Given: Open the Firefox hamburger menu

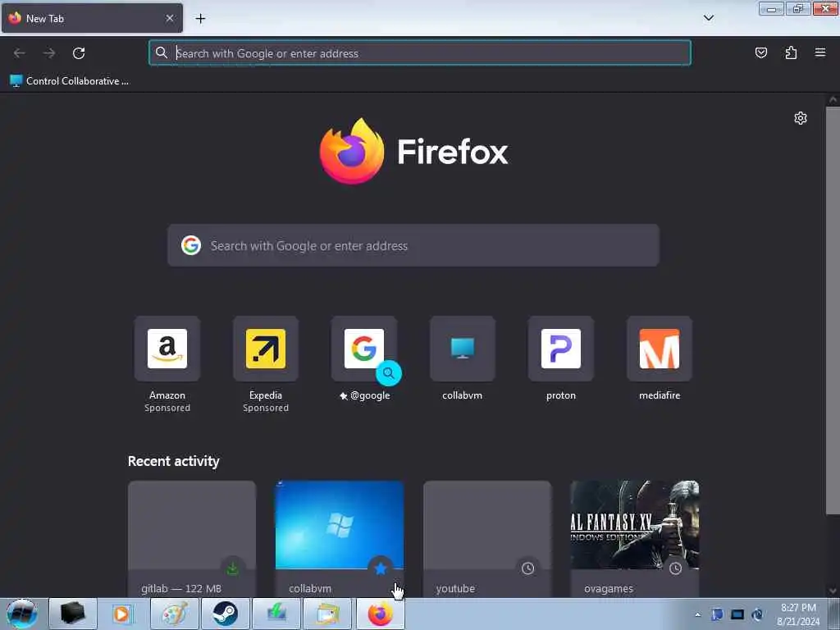Looking at the screenshot, I should tap(820, 52).
